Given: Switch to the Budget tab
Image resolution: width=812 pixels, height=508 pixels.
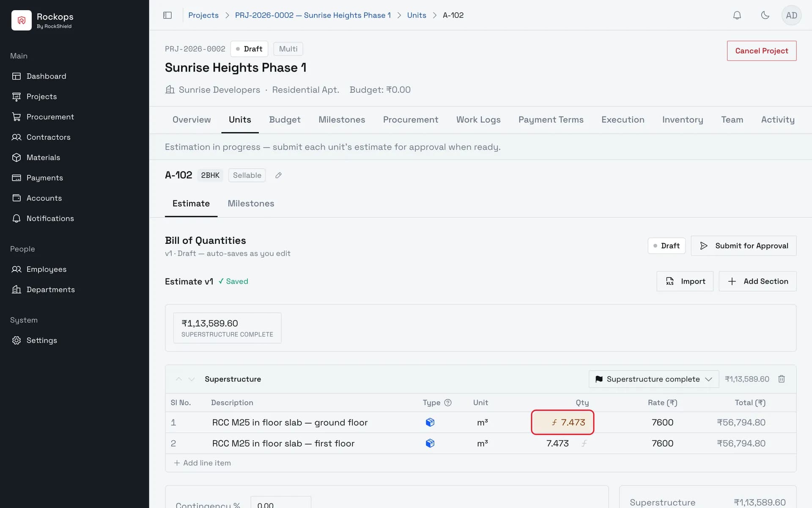Looking at the screenshot, I should pyautogui.click(x=285, y=120).
